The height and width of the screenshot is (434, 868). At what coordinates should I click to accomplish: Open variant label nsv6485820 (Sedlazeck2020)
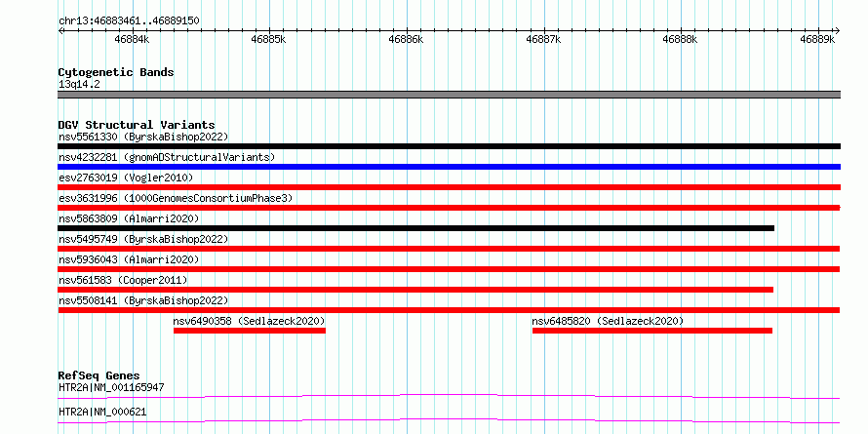point(608,321)
